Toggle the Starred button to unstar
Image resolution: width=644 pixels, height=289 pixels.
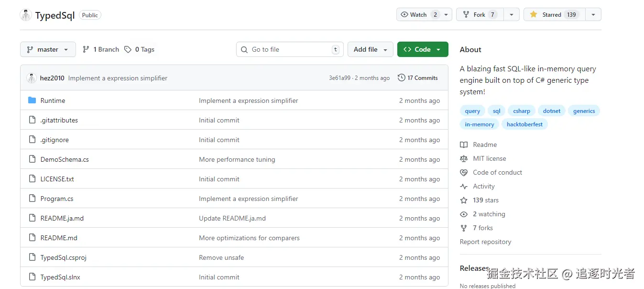coord(553,15)
